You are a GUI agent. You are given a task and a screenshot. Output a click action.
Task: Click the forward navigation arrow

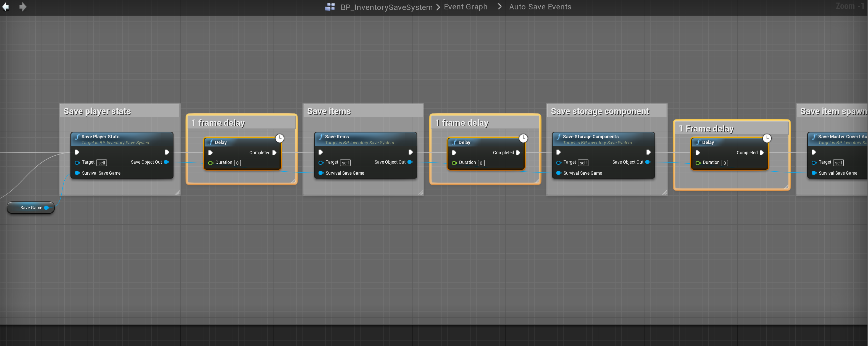(x=23, y=7)
